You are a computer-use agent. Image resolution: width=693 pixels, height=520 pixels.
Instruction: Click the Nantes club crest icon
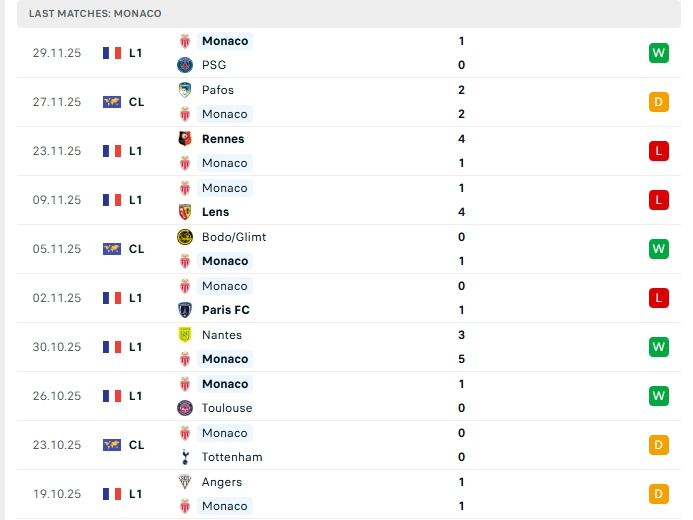[184, 335]
